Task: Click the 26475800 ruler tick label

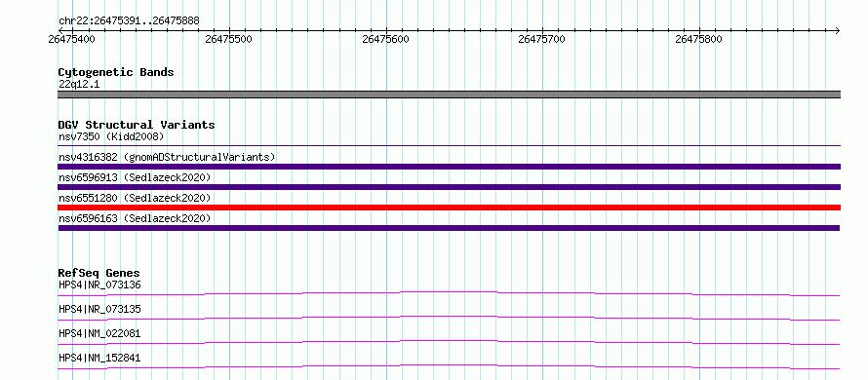Action: [x=699, y=39]
